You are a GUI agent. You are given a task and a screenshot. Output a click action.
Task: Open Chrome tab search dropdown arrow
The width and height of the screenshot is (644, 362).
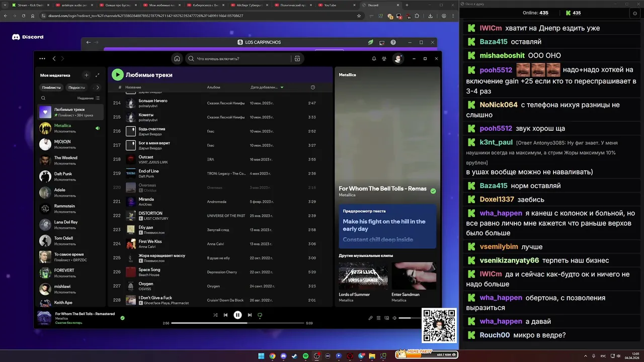tap(5, 5)
